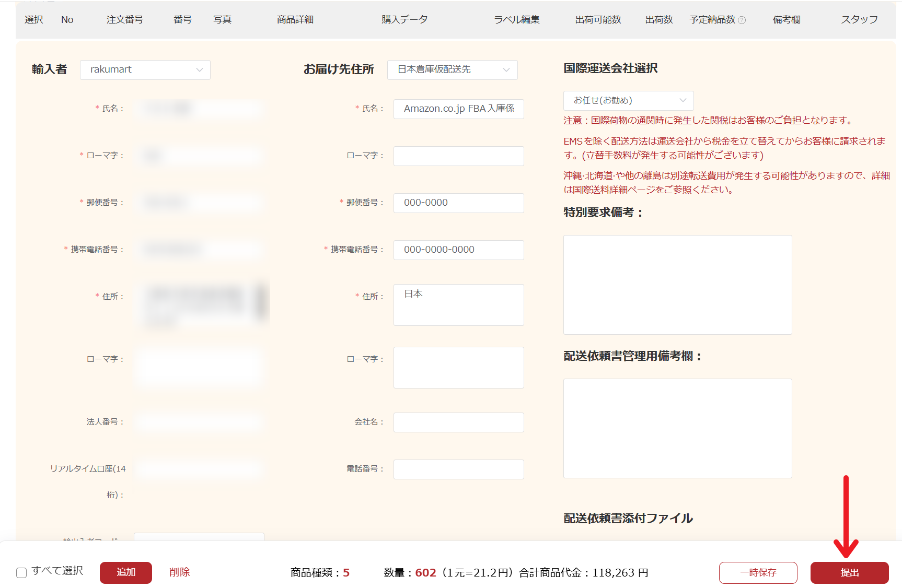Click the delivery 郵便番号 field
The image size is (902, 588).
(458, 203)
